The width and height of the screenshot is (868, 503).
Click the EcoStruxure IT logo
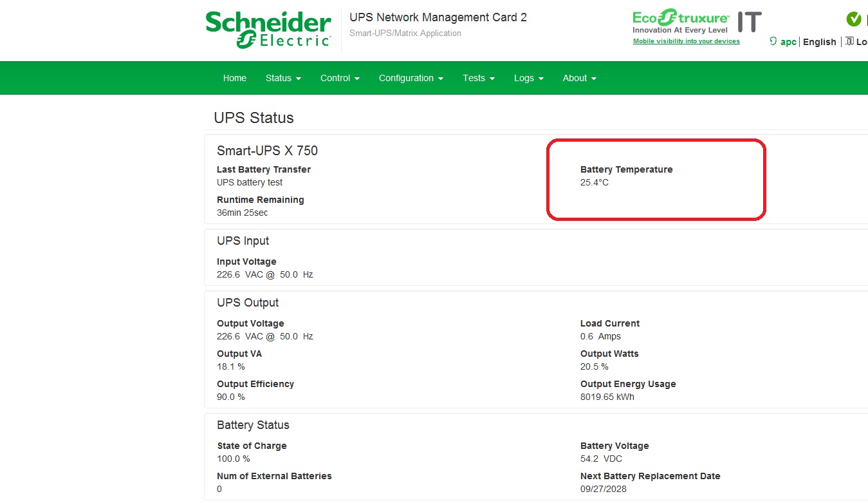pos(697,21)
